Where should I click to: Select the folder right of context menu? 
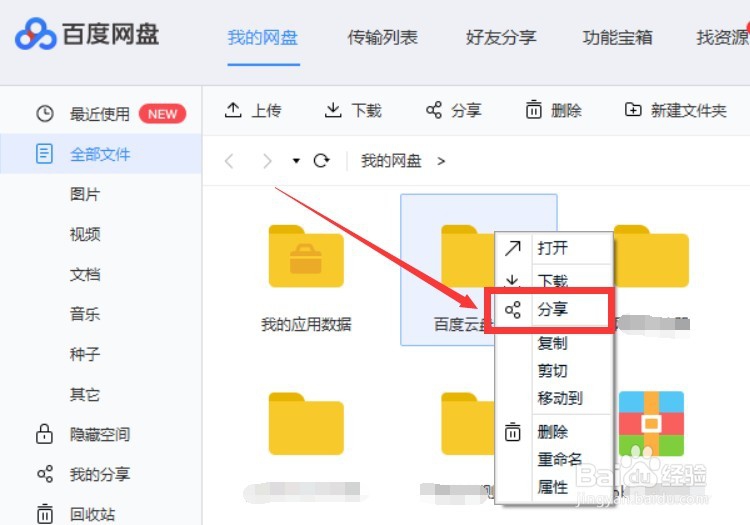pyautogui.click(x=651, y=256)
